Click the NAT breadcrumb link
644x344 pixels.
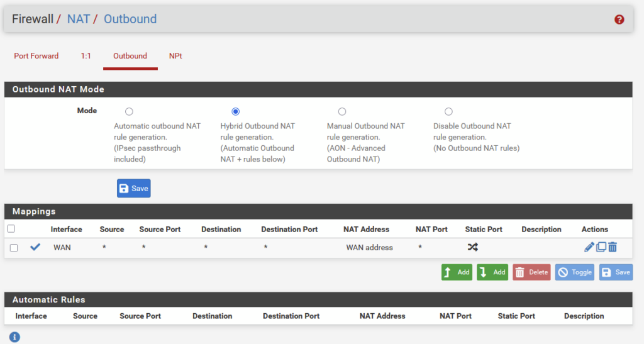[79, 19]
